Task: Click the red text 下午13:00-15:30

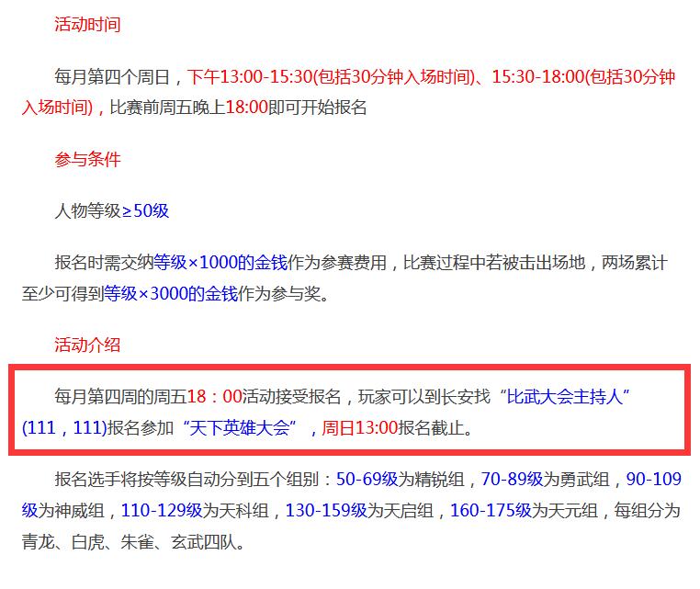Action: pyautogui.click(x=249, y=77)
